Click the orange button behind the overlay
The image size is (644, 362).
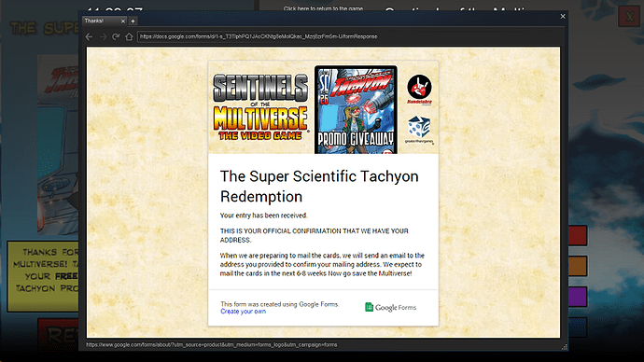(578, 266)
